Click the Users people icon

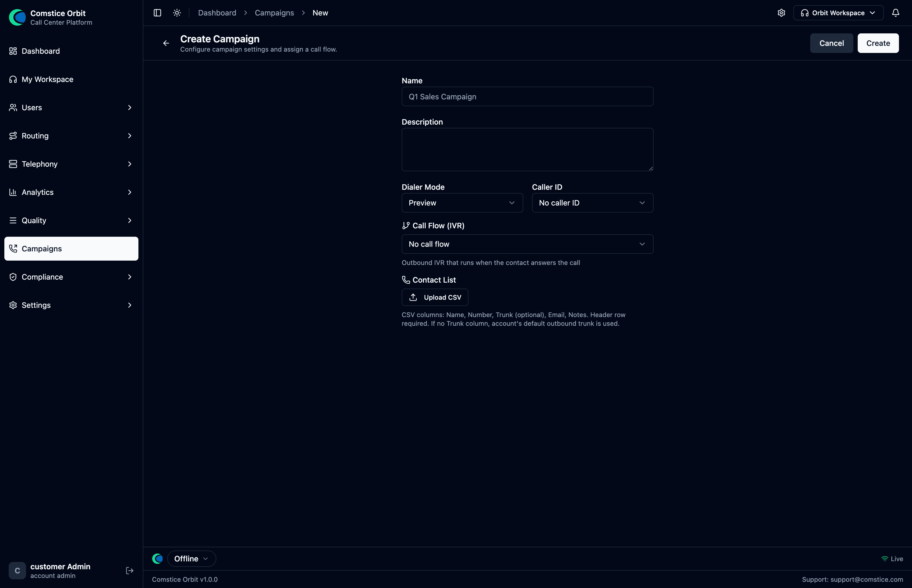pos(13,108)
